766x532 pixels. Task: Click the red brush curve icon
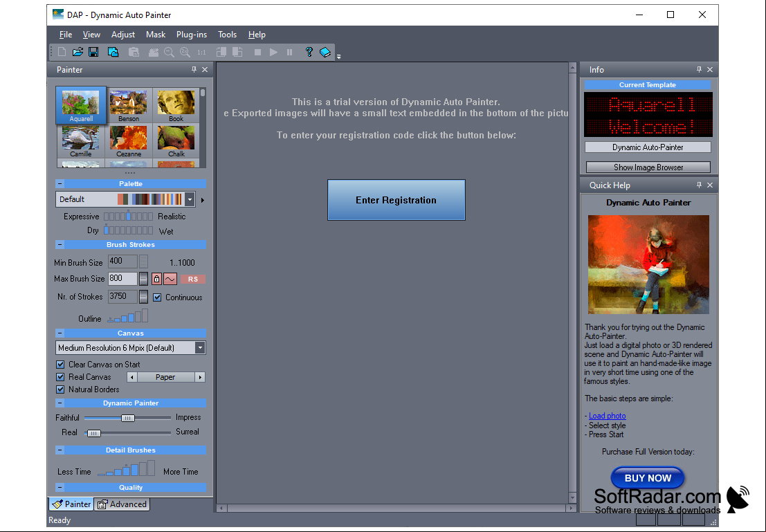[170, 279]
